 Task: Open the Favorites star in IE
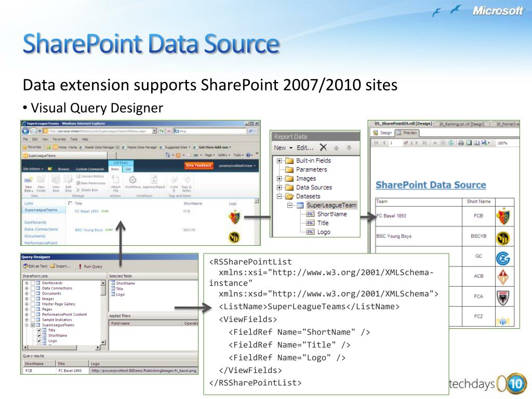[x=25, y=147]
